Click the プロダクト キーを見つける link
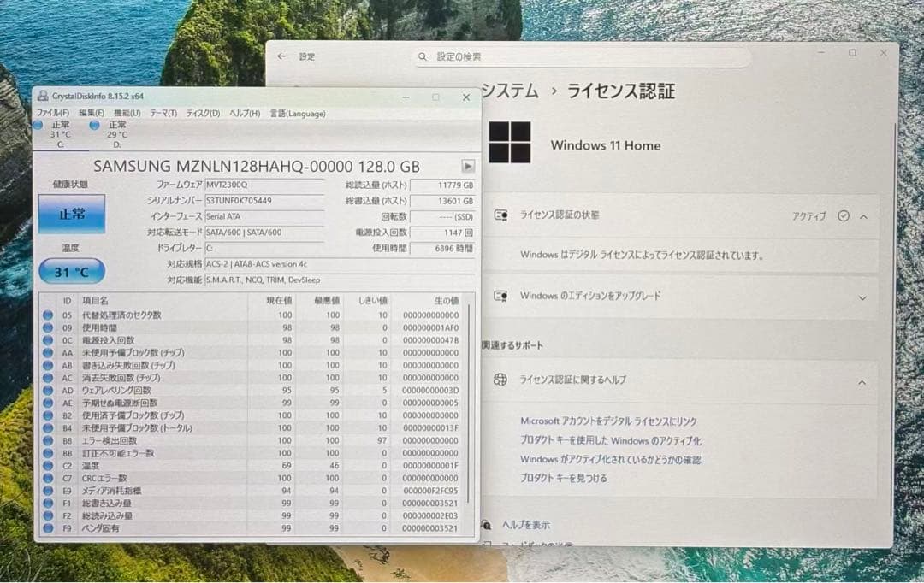Screen dimensions: 924x583 pos(565,478)
